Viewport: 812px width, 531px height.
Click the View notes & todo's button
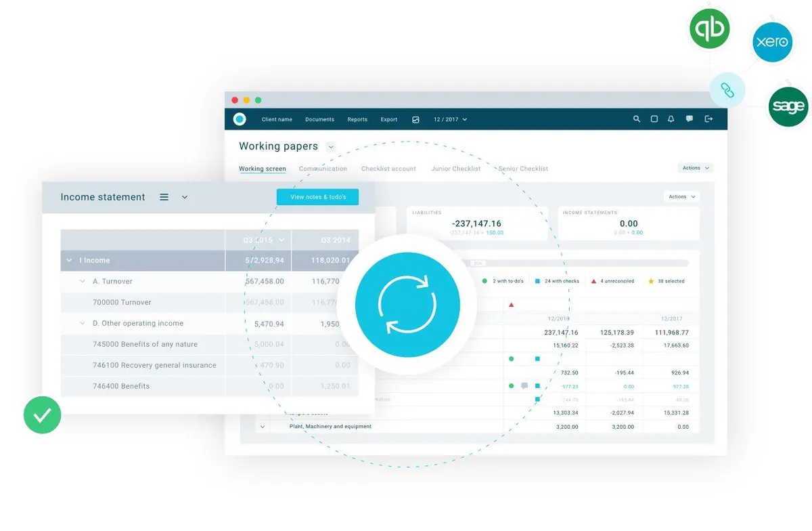(318, 197)
